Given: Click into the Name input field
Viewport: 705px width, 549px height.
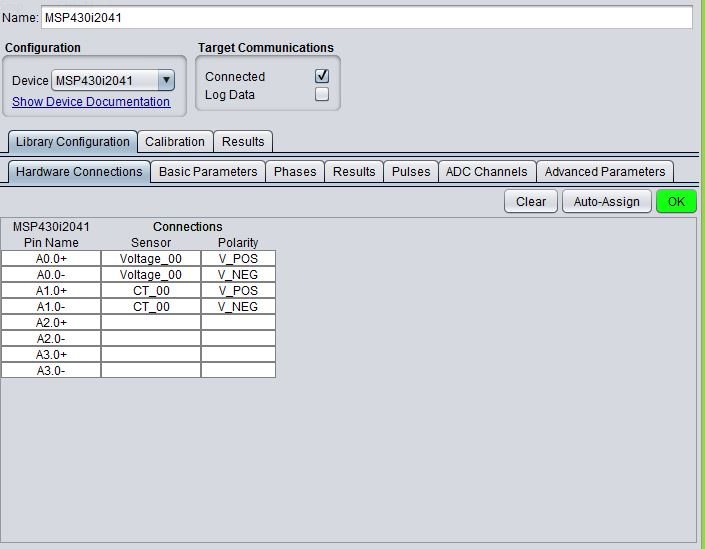Looking at the screenshot, I should tap(366, 18).
